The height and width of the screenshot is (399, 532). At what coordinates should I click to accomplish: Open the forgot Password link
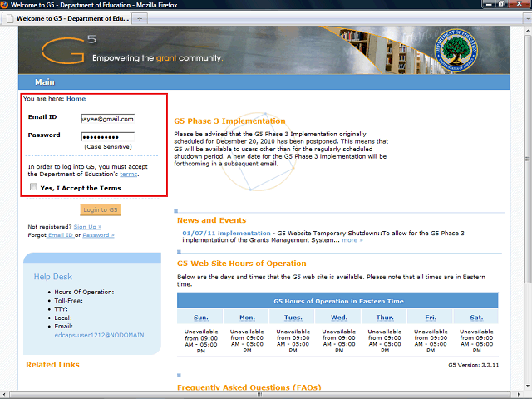[x=98, y=235]
